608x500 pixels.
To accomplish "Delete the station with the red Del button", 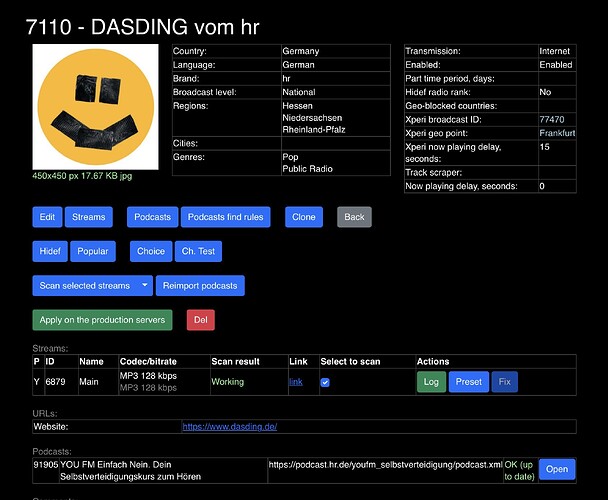I will (x=200, y=320).
